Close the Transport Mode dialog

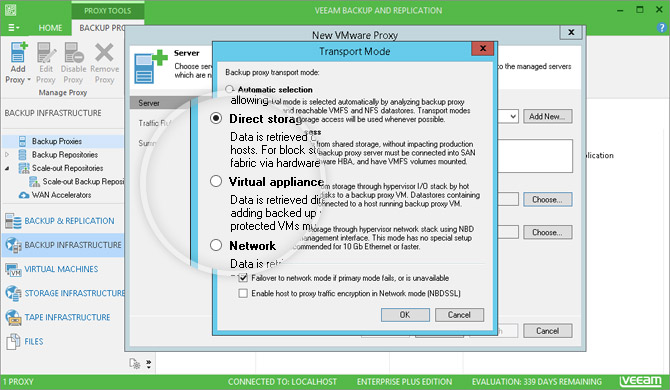pos(483,48)
